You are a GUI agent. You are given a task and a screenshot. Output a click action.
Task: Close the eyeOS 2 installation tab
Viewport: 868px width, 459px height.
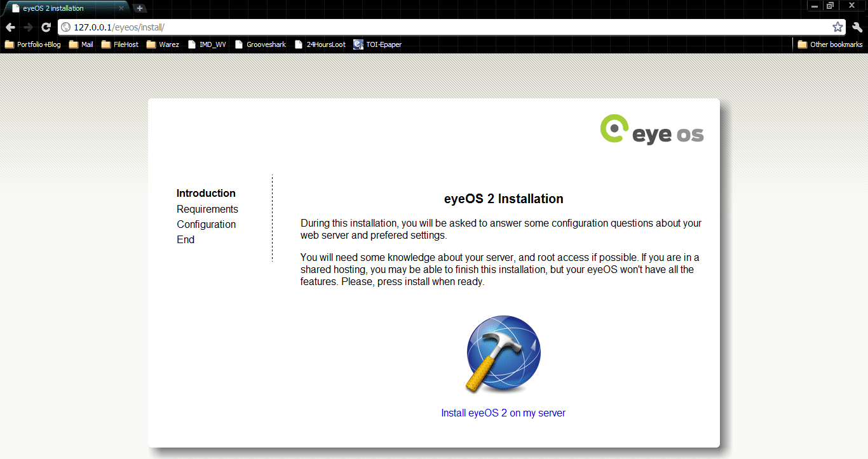tap(121, 8)
